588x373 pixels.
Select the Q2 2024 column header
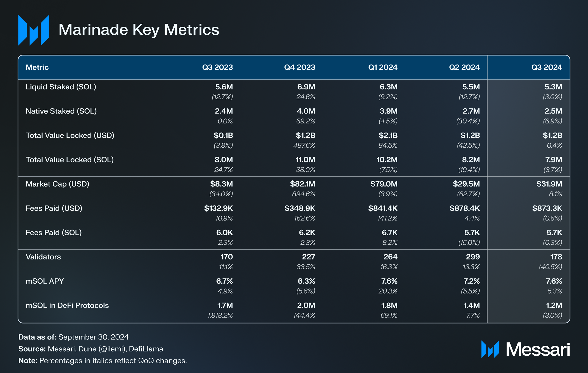(x=464, y=67)
